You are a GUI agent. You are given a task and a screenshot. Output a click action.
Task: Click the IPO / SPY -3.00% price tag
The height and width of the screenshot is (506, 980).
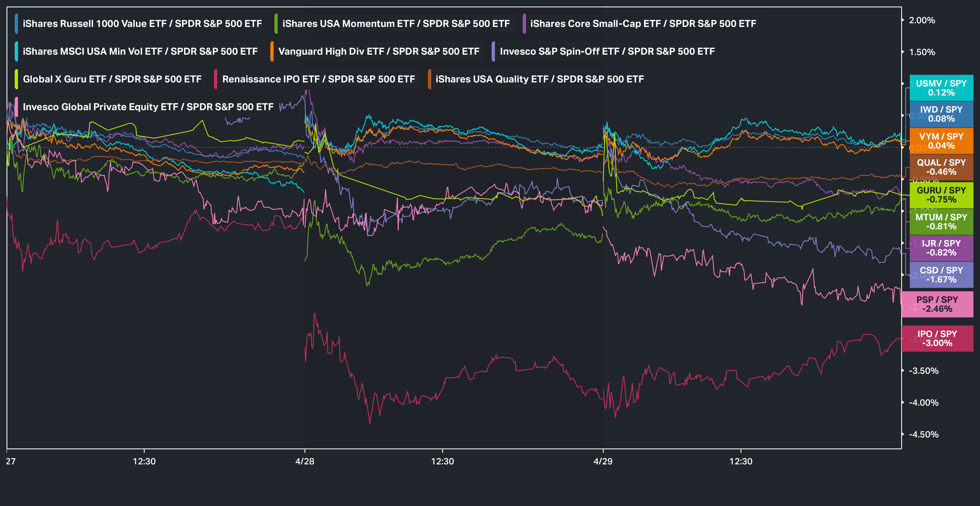pyautogui.click(x=937, y=339)
